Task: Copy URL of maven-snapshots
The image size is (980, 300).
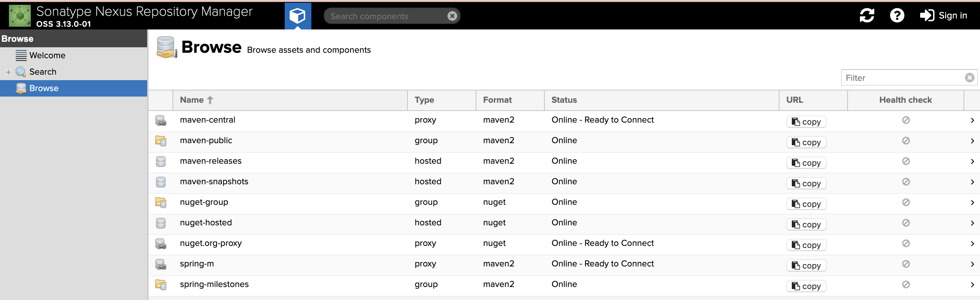Action: click(x=806, y=183)
